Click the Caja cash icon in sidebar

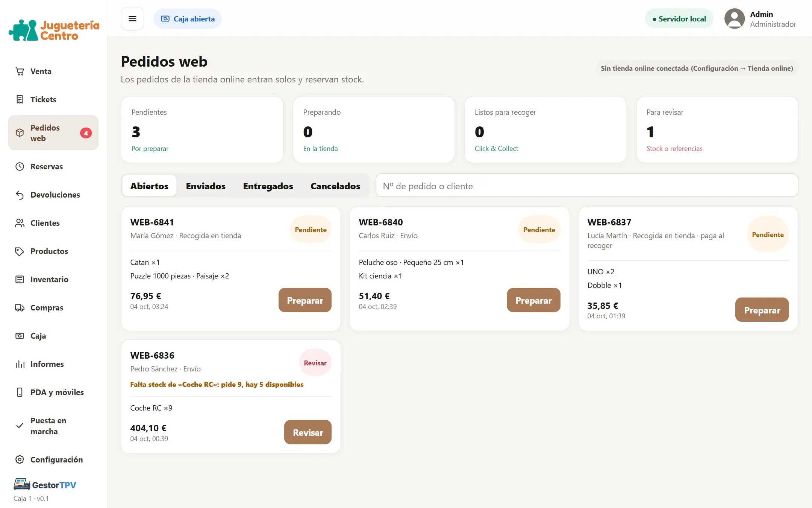pos(20,336)
